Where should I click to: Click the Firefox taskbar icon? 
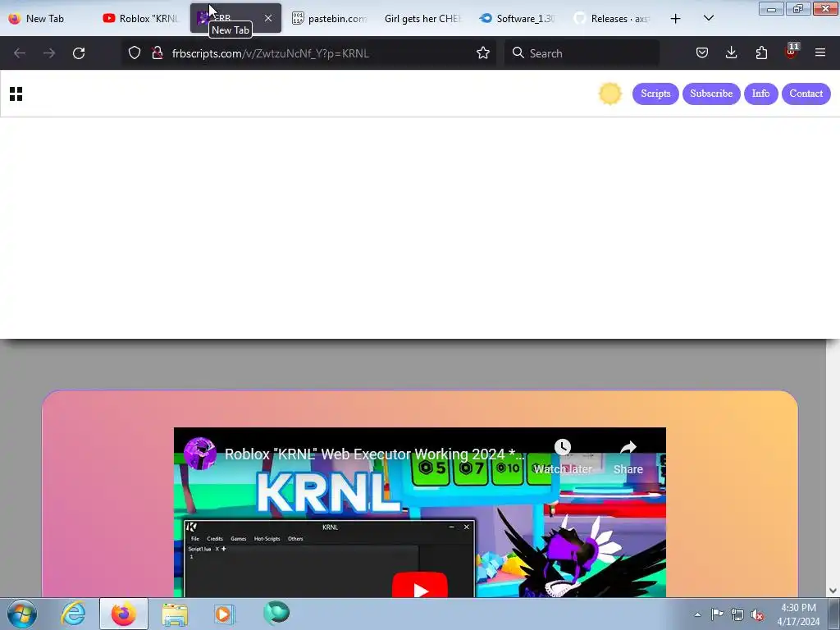pos(124,614)
